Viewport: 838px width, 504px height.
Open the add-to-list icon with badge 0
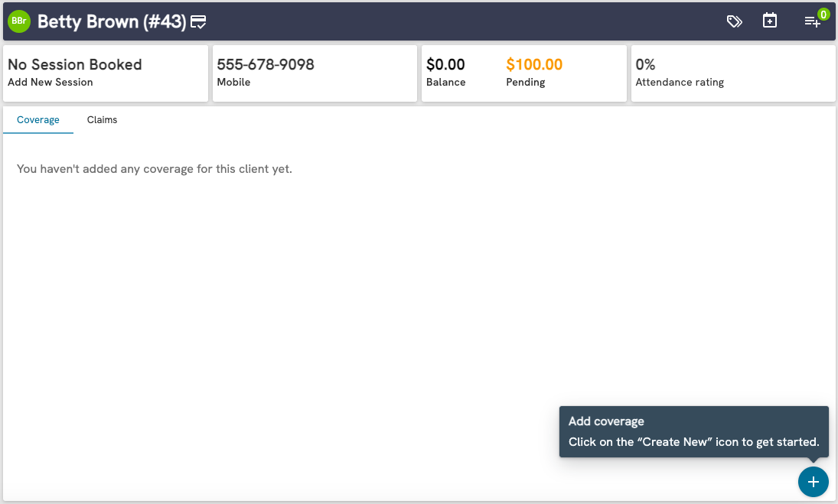point(813,21)
